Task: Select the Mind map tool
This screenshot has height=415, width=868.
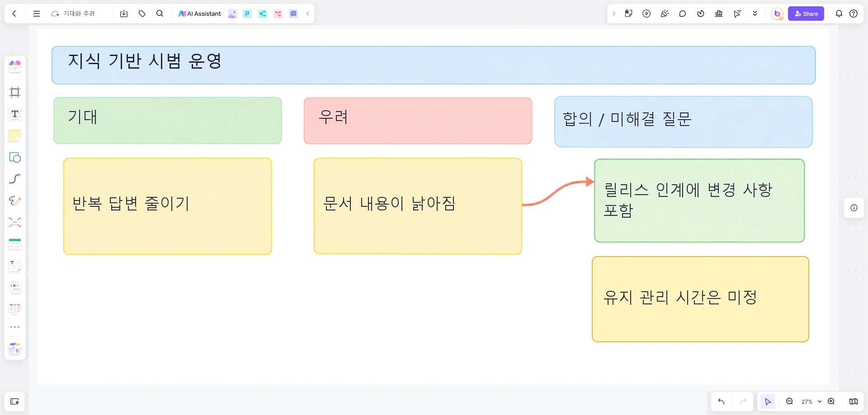Action: (15, 222)
